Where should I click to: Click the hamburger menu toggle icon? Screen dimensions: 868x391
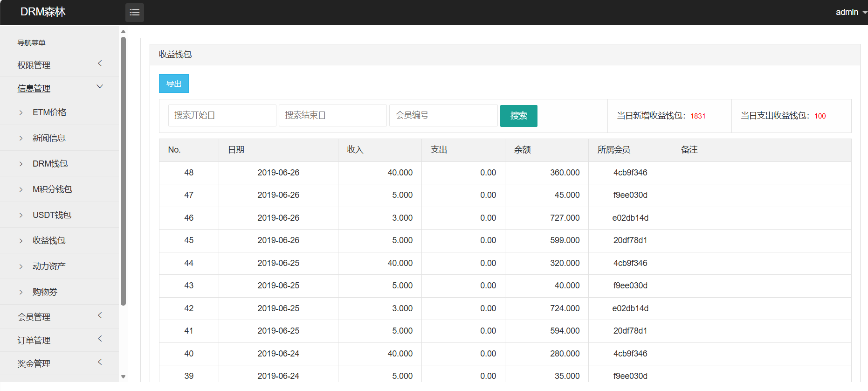(x=134, y=13)
